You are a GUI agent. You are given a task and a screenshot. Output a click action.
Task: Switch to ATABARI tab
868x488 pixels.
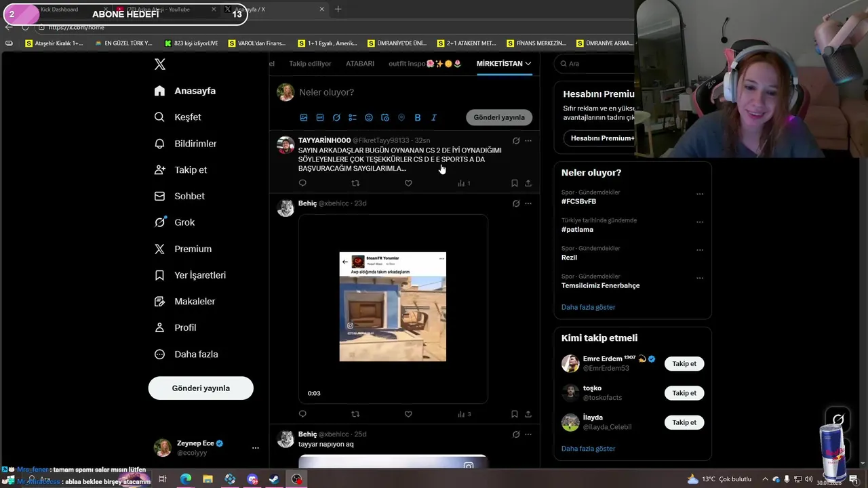(360, 64)
